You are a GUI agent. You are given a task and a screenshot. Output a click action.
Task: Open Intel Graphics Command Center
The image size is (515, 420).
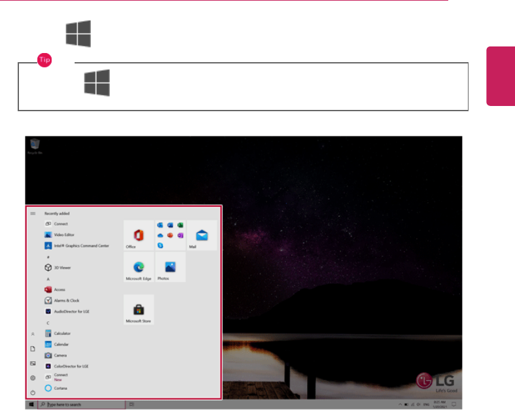[x=77, y=245]
